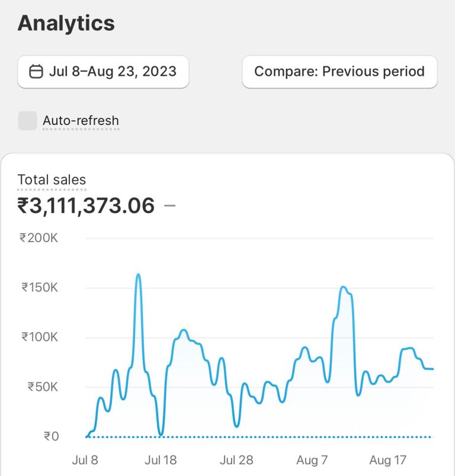This screenshot has height=476, width=455.
Task: Open the Jul 8–Aug 23, 2023 date picker
Action: tap(103, 72)
